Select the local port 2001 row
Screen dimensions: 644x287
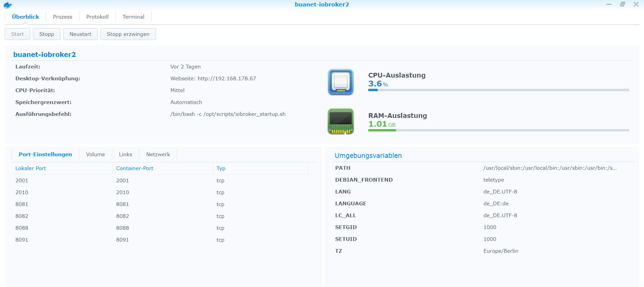coord(163,180)
